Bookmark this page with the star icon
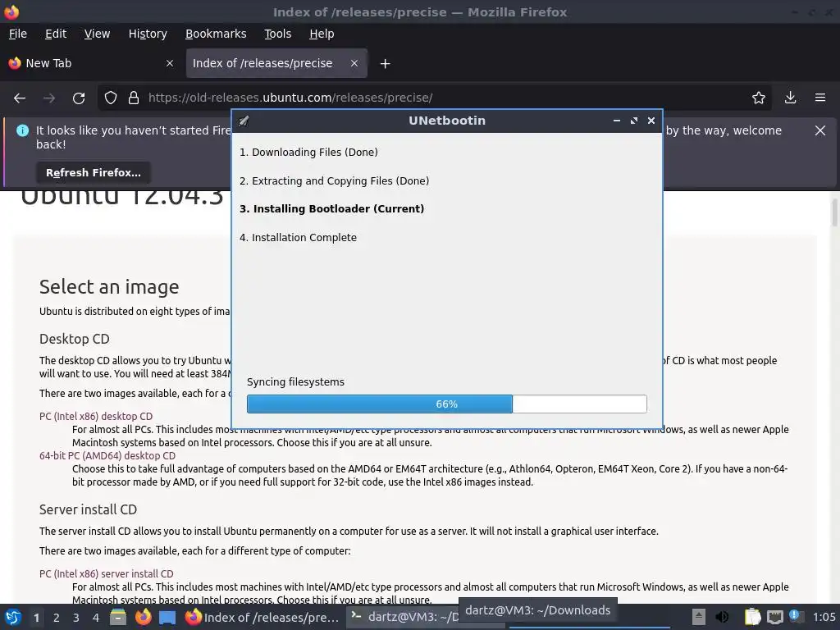 (x=759, y=98)
